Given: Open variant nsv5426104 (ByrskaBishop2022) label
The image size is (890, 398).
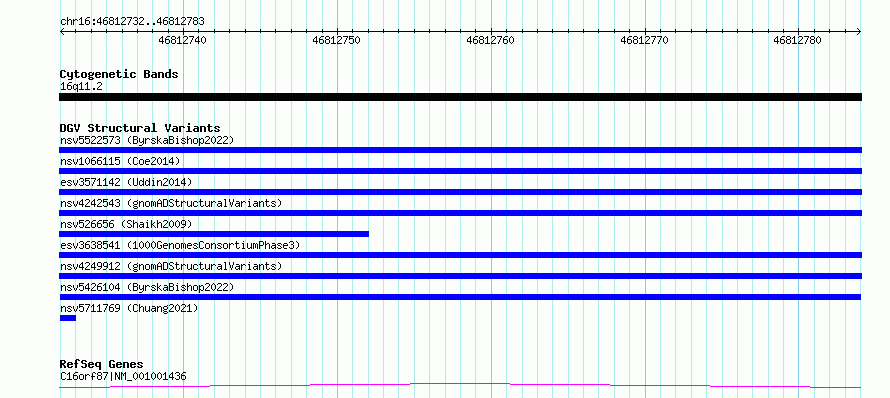Looking at the screenshot, I should (x=147, y=287).
